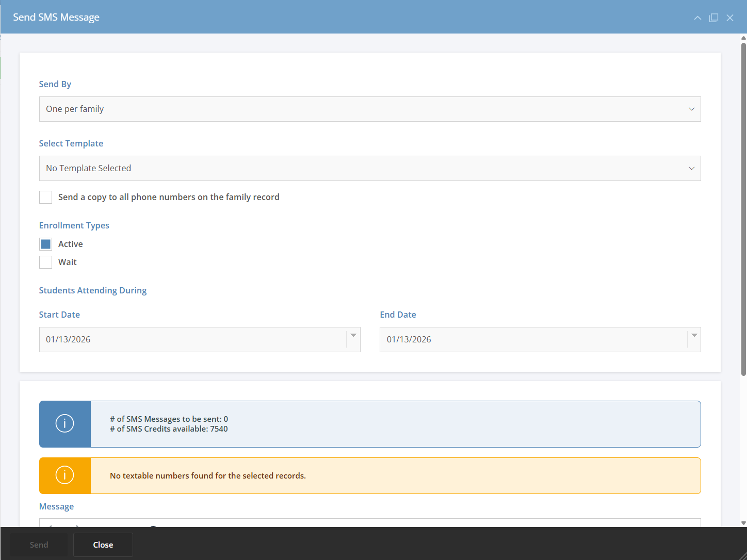The width and height of the screenshot is (747, 560).
Task: Click the 'Students Attending During' heading
Action: point(93,290)
